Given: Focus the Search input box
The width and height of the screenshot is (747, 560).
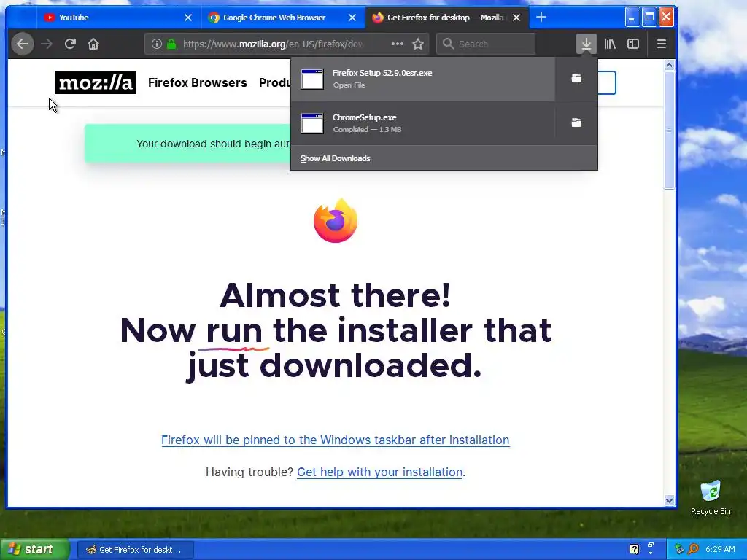Looking at the screenshot, I should 486,44.
